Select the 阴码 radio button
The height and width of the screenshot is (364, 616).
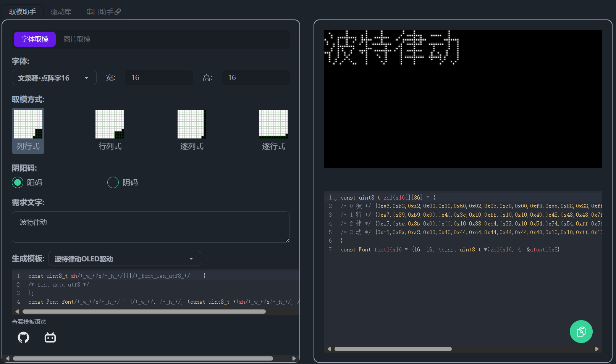113,182
